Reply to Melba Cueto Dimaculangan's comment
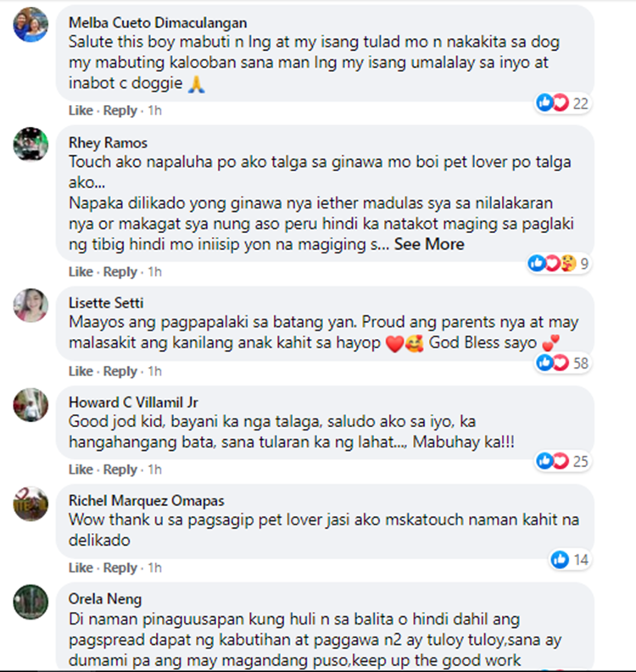The image size is (636, 672). [120, 110]
